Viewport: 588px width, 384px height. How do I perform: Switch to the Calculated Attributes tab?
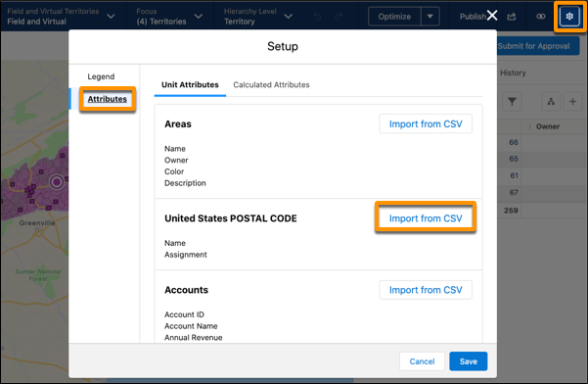click(x=272, y=85)
